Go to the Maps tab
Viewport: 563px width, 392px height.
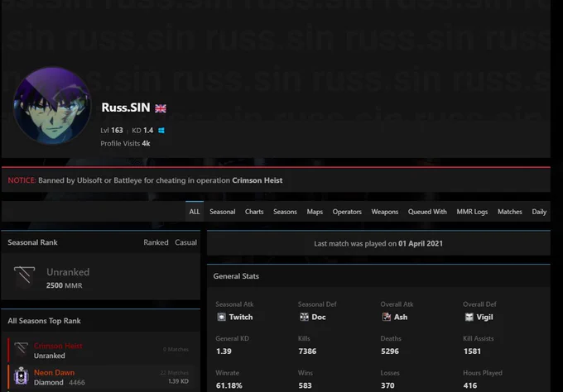315,212
